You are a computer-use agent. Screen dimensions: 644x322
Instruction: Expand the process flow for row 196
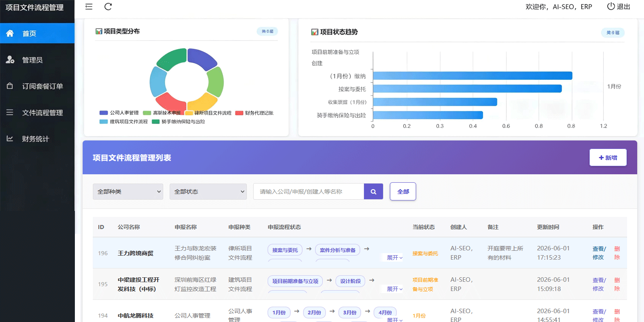point(394,258)
